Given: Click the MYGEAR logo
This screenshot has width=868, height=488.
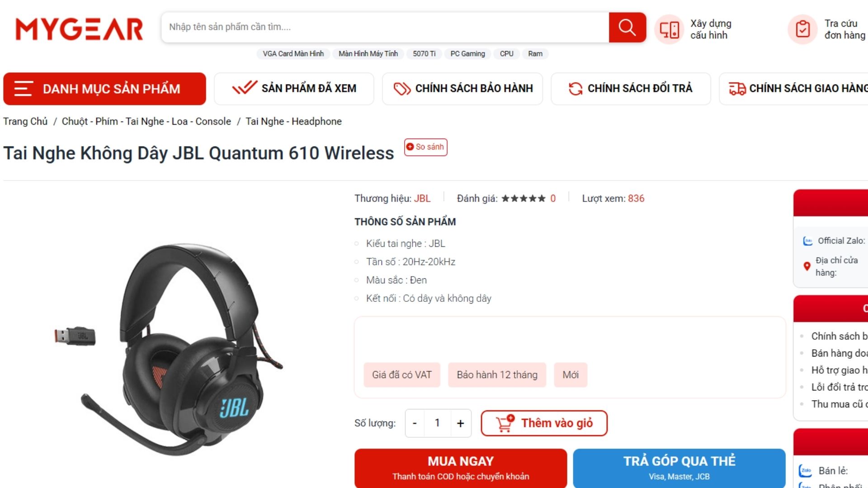Looking at the screenshot, I should point(79,29).
